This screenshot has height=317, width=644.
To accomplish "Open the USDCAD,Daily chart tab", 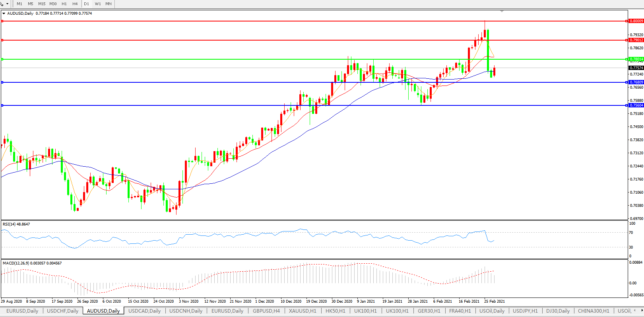I will click(144, 311).
